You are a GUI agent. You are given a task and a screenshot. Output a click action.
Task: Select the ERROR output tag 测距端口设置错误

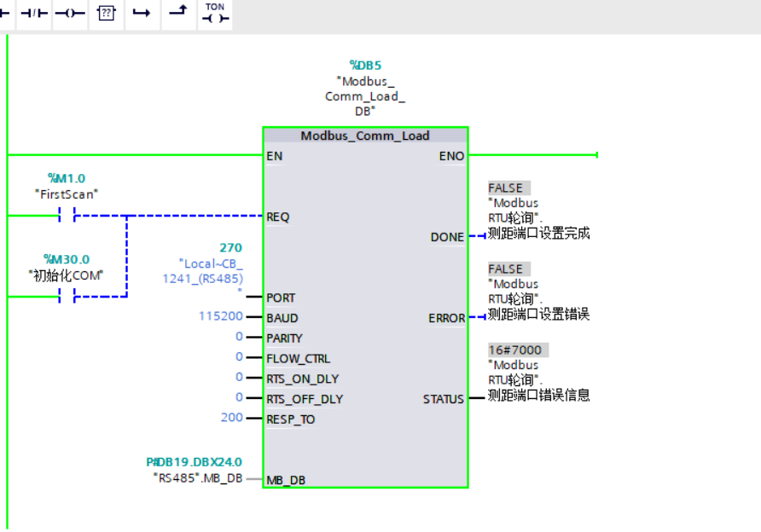tap(538, 314)
